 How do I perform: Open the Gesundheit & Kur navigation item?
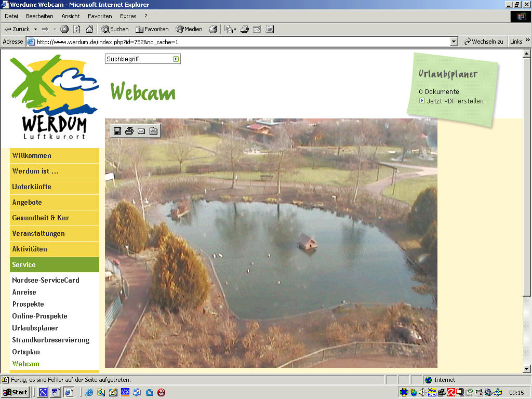click(x=55, y=218)
